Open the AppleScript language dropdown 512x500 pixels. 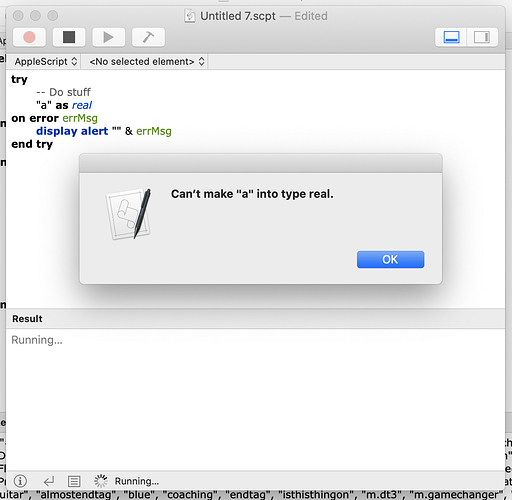(46, 62)
